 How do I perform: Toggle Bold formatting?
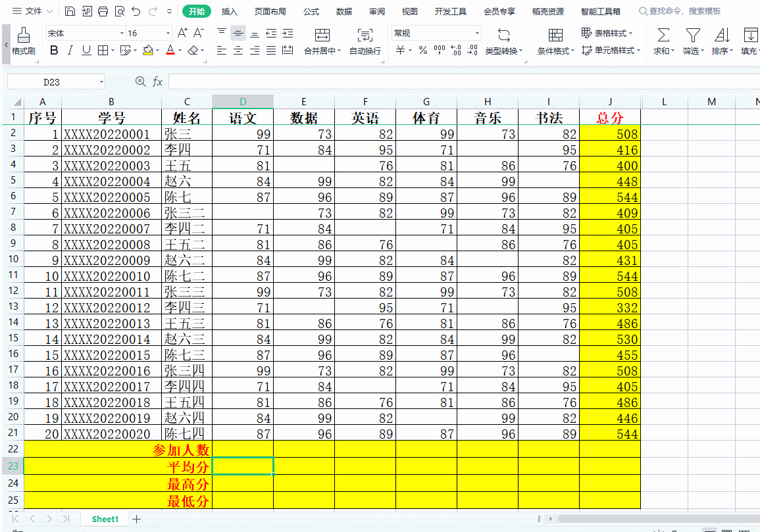(x=54, y=51)
